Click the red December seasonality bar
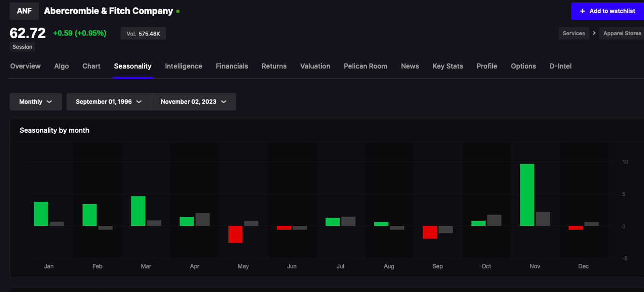 [x=576, y=228]
